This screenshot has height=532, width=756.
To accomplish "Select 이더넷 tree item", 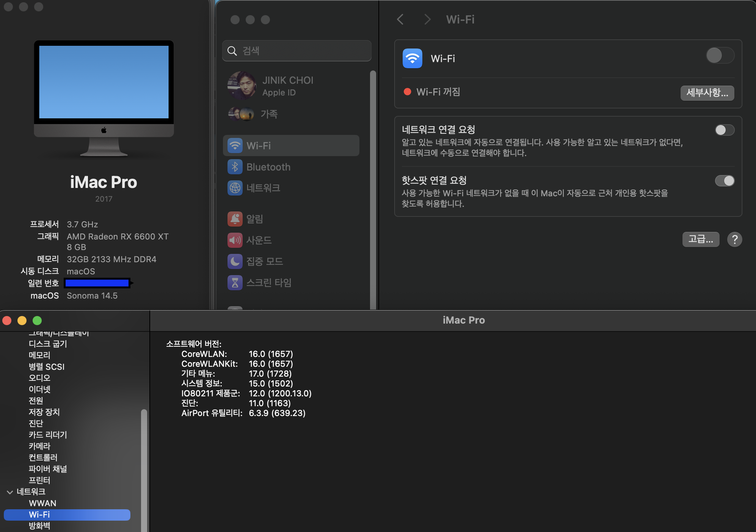I will 39,389.
